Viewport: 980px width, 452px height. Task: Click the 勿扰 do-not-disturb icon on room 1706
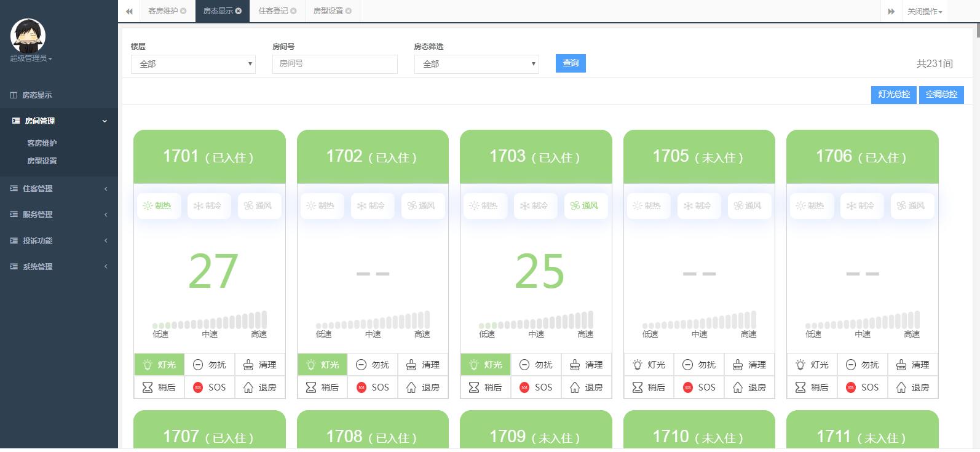(850, 365)
